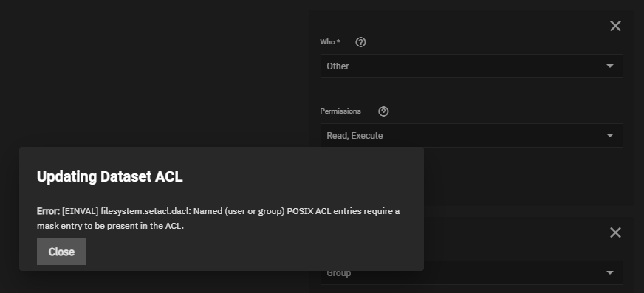Click the bold "Error:" label
Viewport: 644px width, 293px height.
tap(48, 211)
